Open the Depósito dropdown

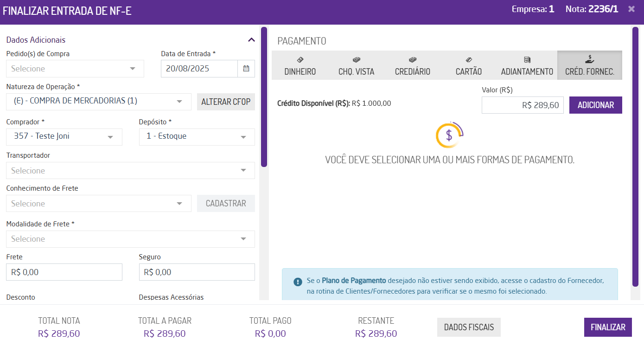(x=197, y=137)
